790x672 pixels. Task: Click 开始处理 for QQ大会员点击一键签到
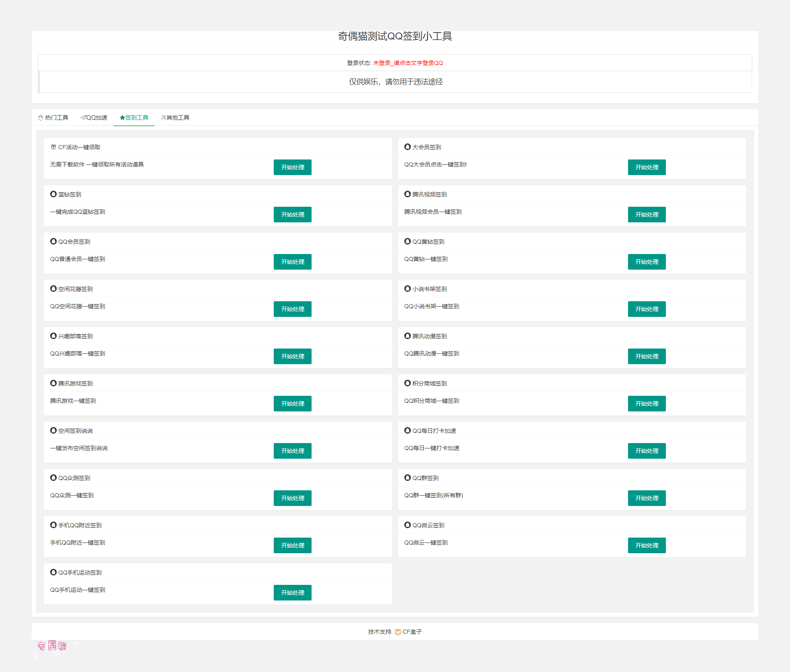point(647,167)
